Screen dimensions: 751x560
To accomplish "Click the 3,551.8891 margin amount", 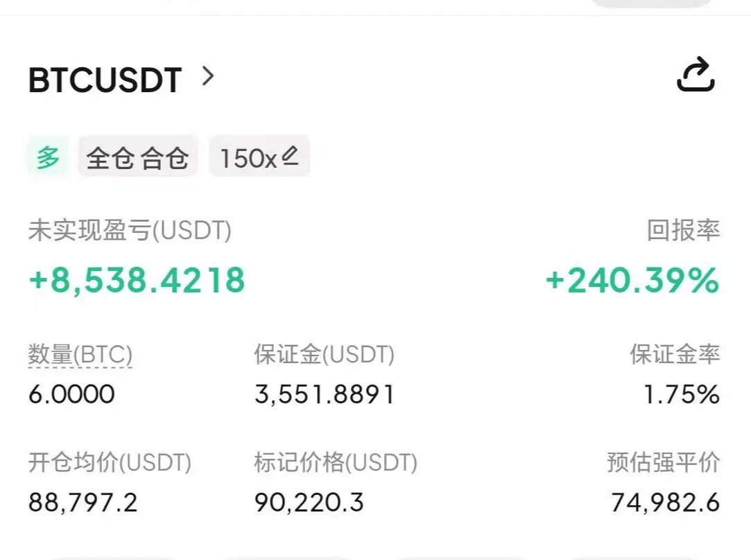I will coord(325,394).
